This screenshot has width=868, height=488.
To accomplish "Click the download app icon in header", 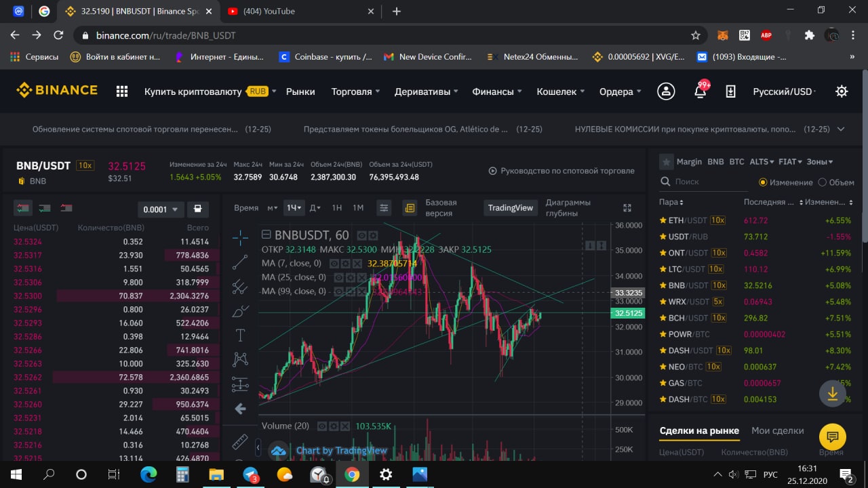I will coord(730,91).
